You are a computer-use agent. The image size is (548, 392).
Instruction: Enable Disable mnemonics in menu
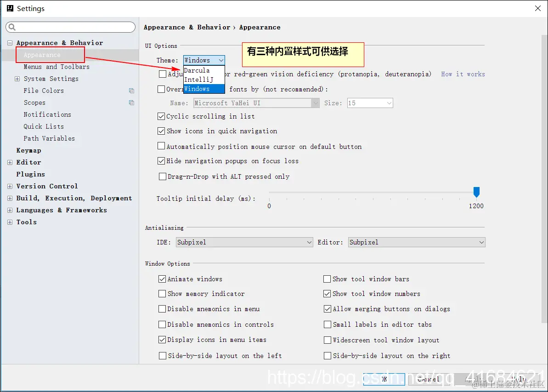[x=162, y=309]
